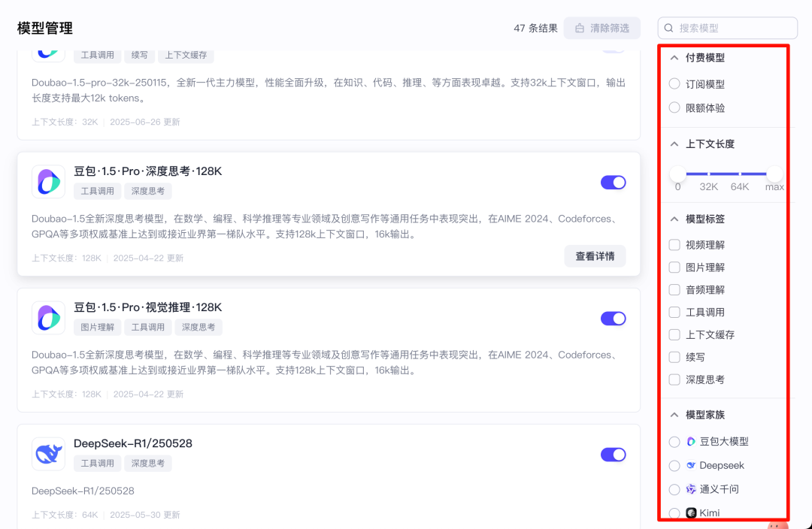Click the 工具调用 tag under 豆包·1.5·Pro·视觉推理·128K

(148, 327)
